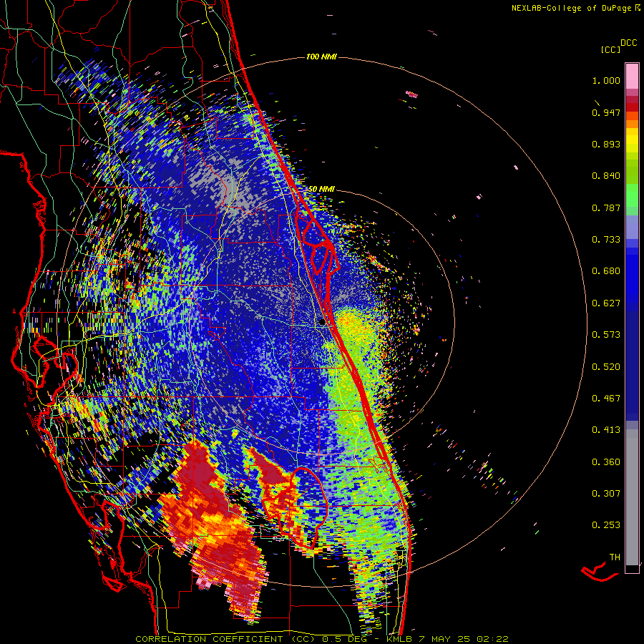Pick the black bottom segment beside TH
This screenshot has height=644, width=644.
tap(632, 569)
